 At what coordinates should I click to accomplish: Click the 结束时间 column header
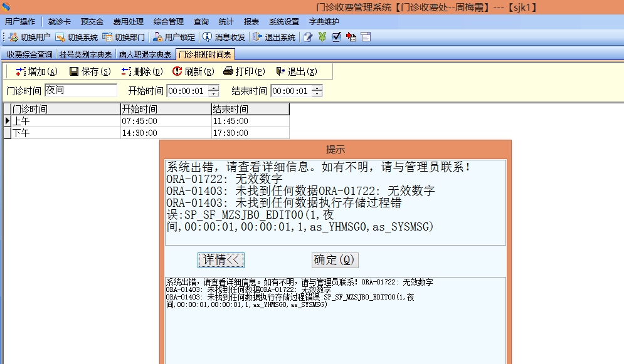tap(250, 109)
